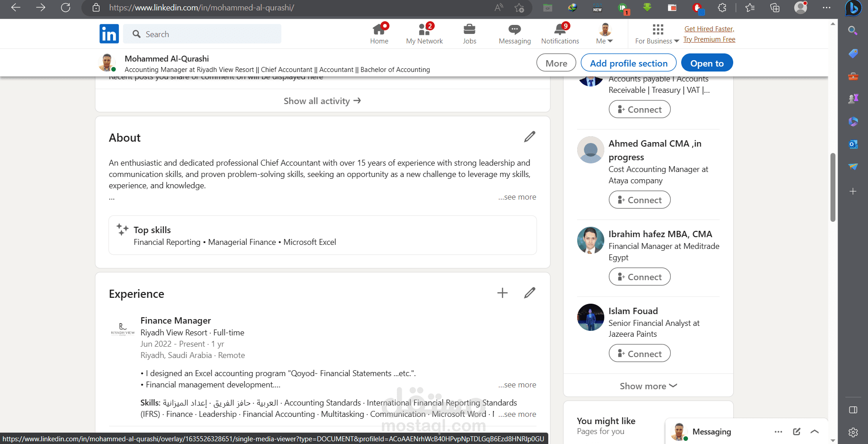Open Outlook in Edge sidebar
The image size is (868, 444).
click(853, 144)
